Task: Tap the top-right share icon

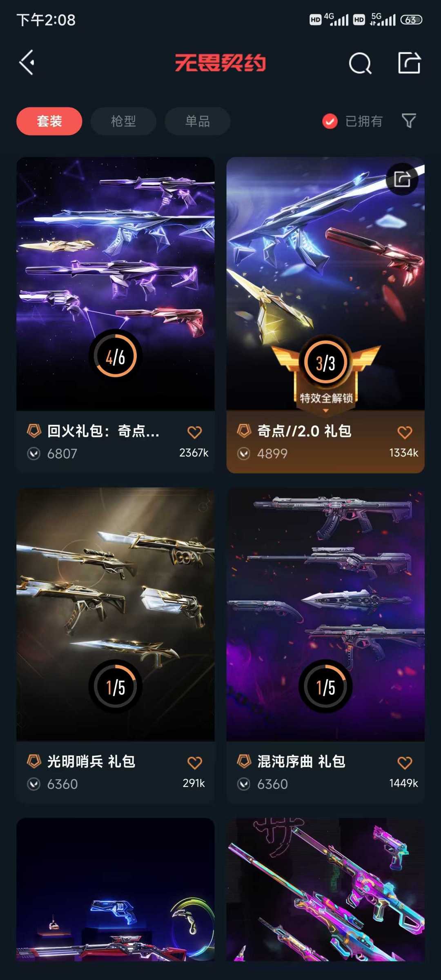Action: (x=409, y=63)
